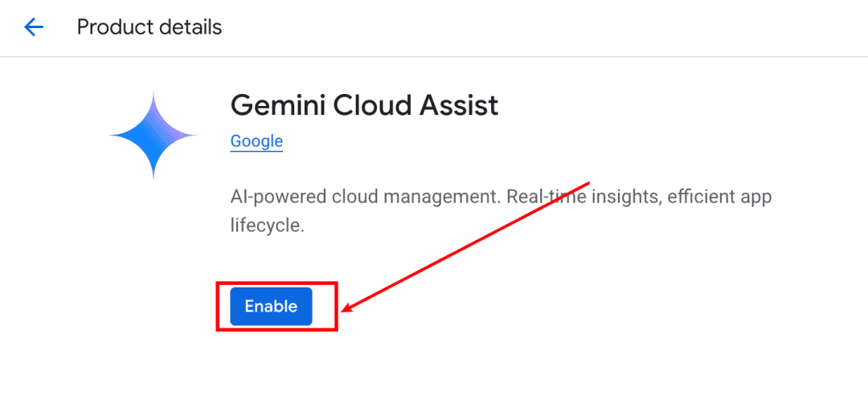868x407 pixels.
Task: Select the Gemini Cloud Assist heading
Action: (x=364, y=105)
